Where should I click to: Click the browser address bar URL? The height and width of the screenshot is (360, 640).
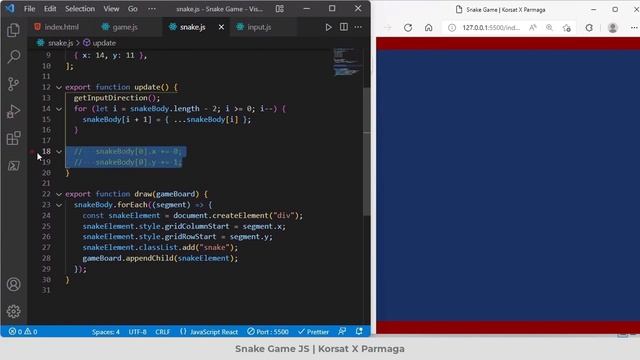tap(491, 28)
